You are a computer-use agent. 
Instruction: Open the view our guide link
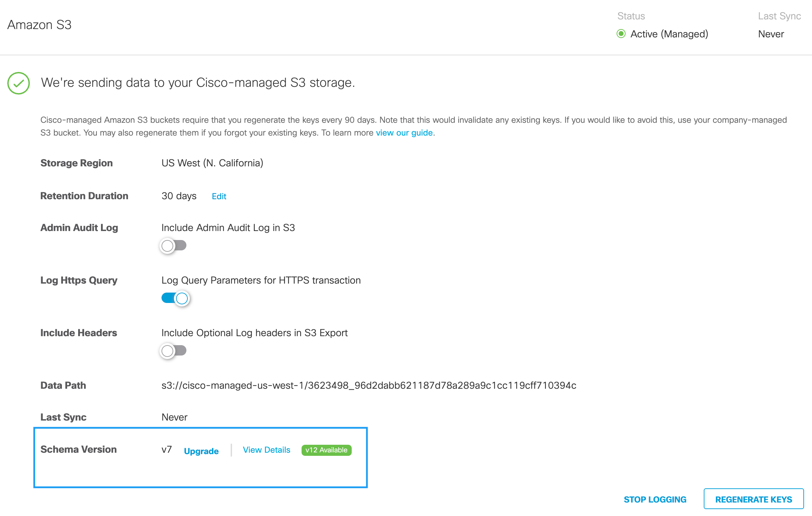point(404,133)
